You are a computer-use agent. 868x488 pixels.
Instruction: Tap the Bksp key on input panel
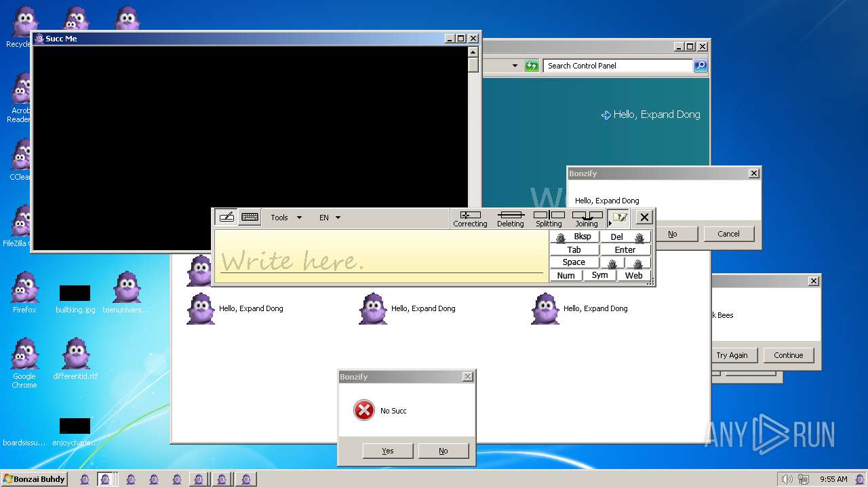(x=574, y=237)
